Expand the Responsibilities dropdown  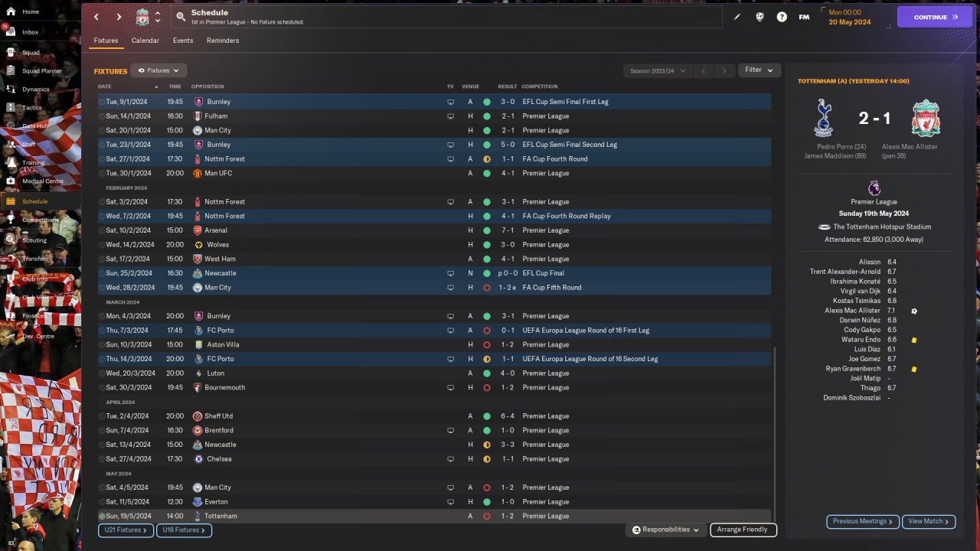(665, 530)
